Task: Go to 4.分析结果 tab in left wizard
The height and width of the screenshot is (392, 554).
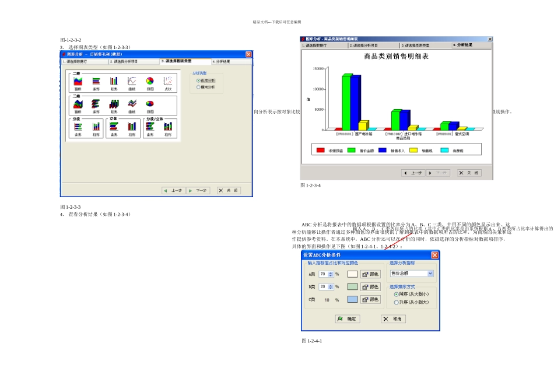Action: (x=232, y=61)
